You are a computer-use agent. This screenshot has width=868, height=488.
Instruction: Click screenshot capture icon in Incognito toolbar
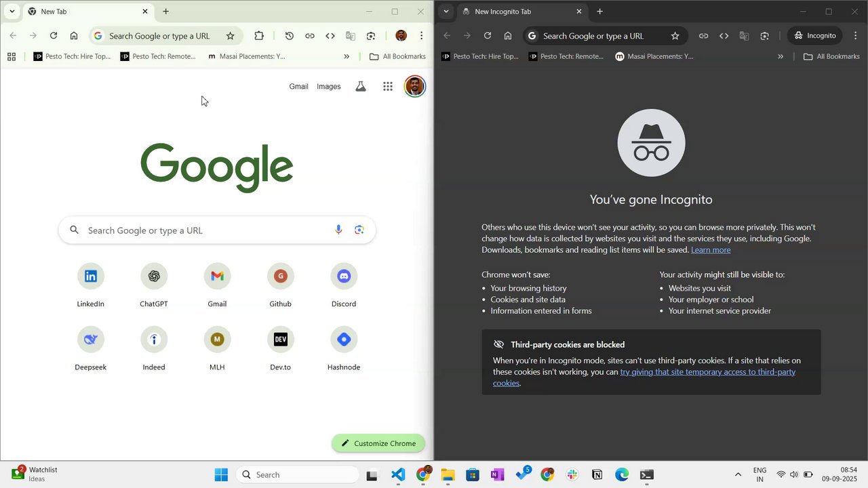765,36
